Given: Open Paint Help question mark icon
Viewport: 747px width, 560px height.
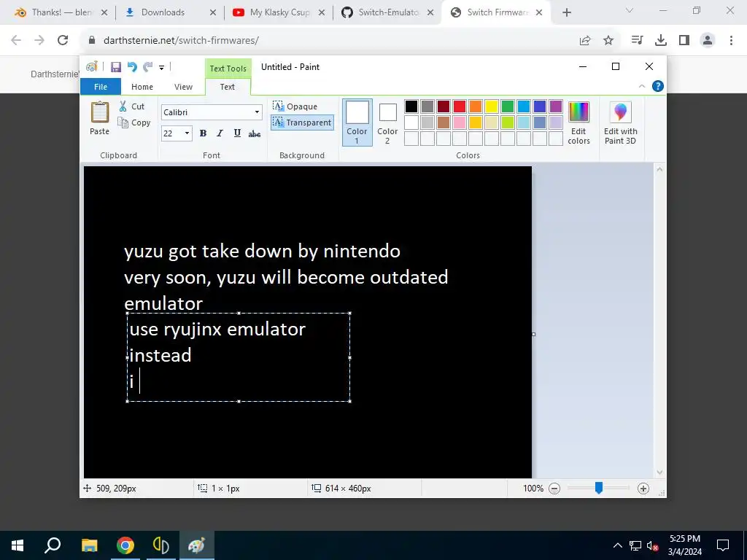Looking at the screenshot, I should [x=658, y=86].
